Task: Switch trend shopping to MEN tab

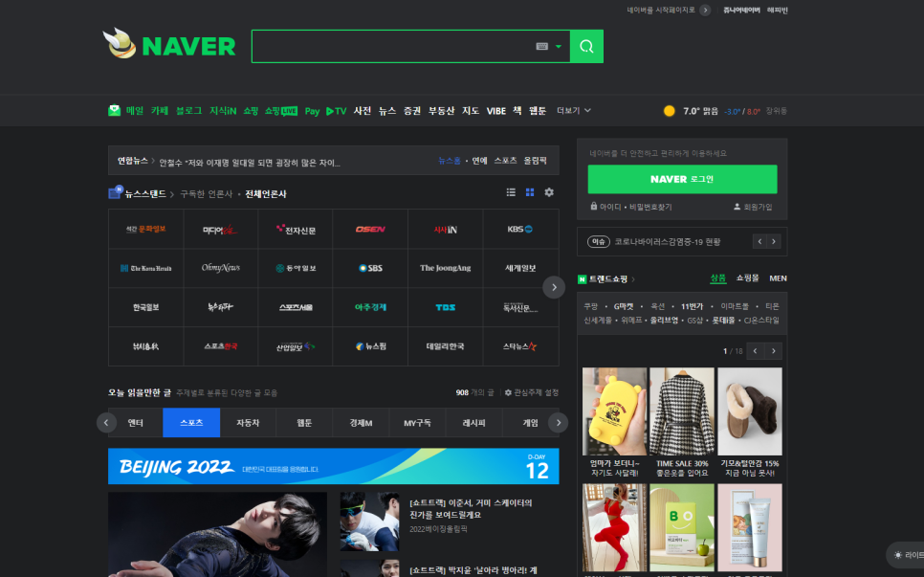Action: coord(778,278)
